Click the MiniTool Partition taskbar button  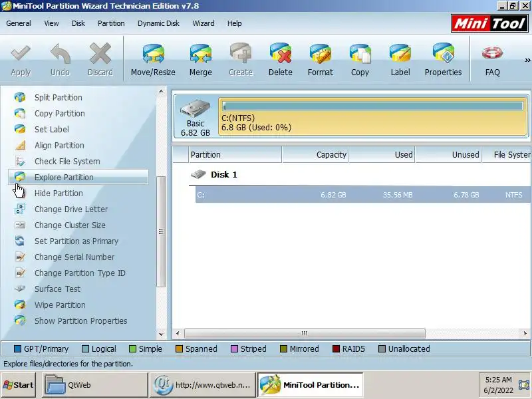pyautogui.click(x=310, y=385)
